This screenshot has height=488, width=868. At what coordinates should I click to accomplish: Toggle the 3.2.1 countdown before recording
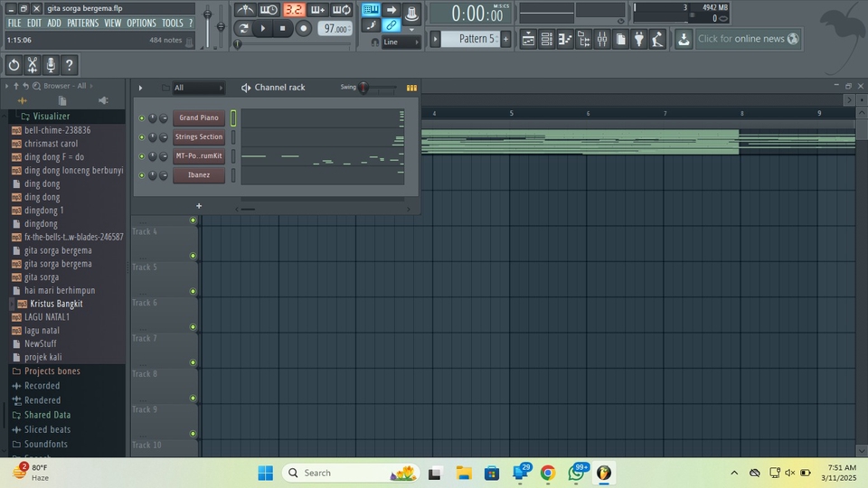tap(293, 10)
